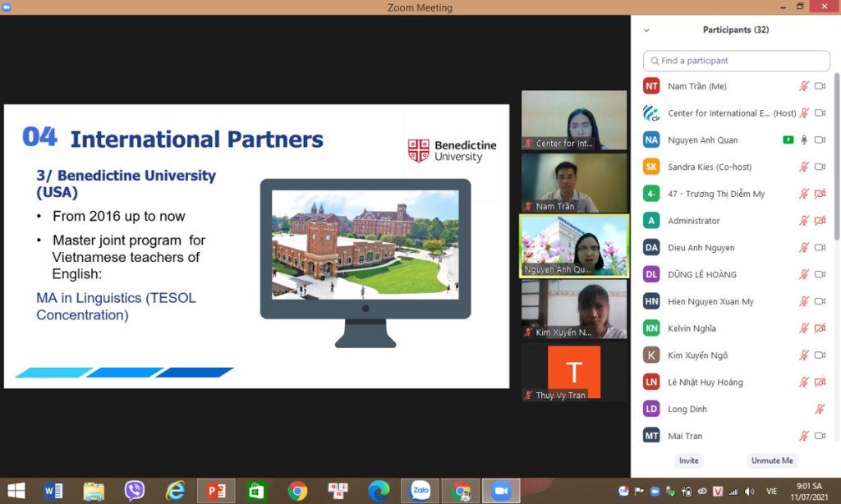841x504 pixels.
Task: Click Mai Tran's camera icon
Action: pos(820,436)
